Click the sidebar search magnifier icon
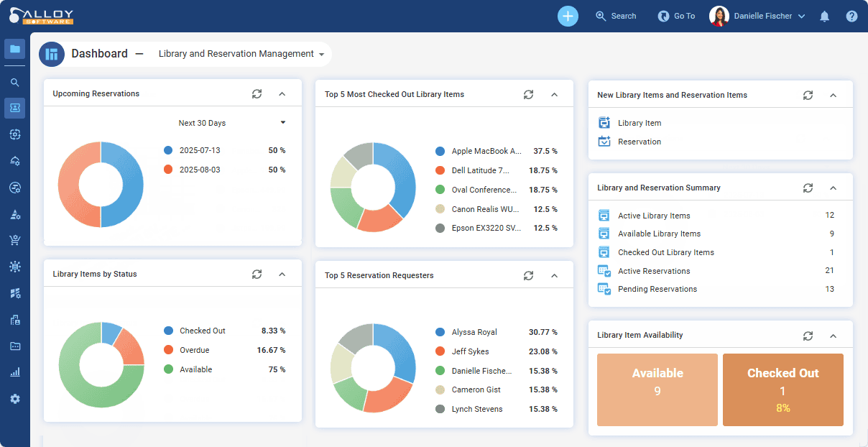Viewport: 868px width, 447px height. (x=15, y=83)
